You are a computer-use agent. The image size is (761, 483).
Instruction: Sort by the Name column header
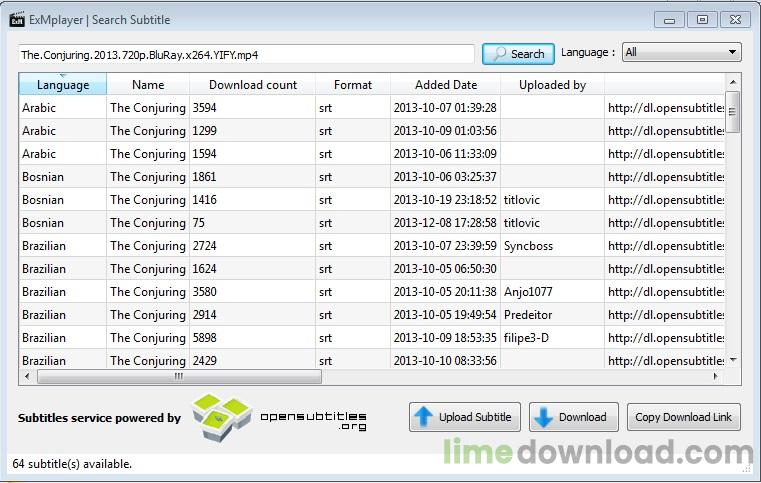tap(148, 84)
